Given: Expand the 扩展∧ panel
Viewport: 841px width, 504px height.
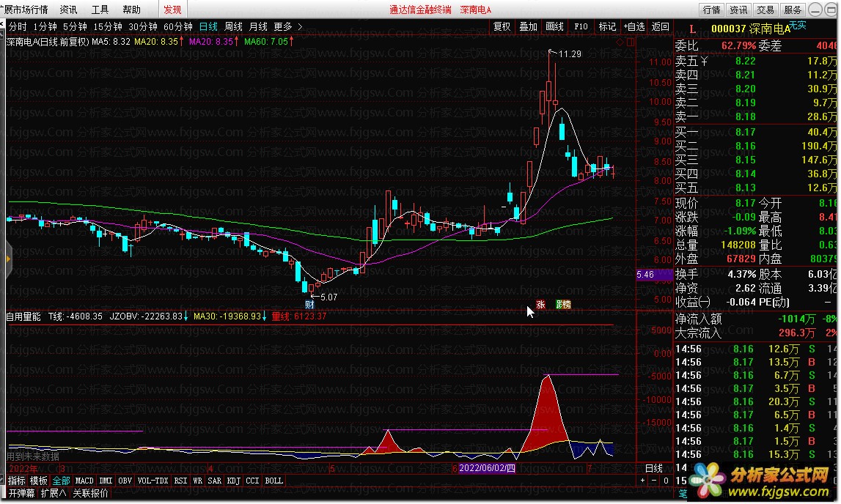Looking at the screenshot, I should 53,493.
